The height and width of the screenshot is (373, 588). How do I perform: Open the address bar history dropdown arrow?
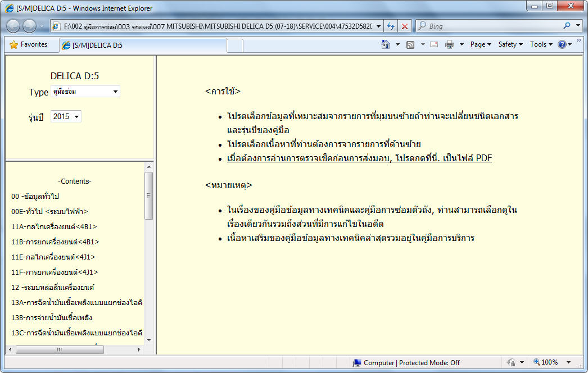pyautogui.click(x=378, y=26)
